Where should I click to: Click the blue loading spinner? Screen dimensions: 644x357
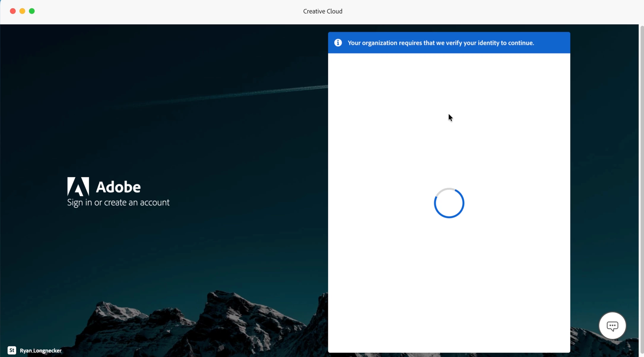pos(449,203)
